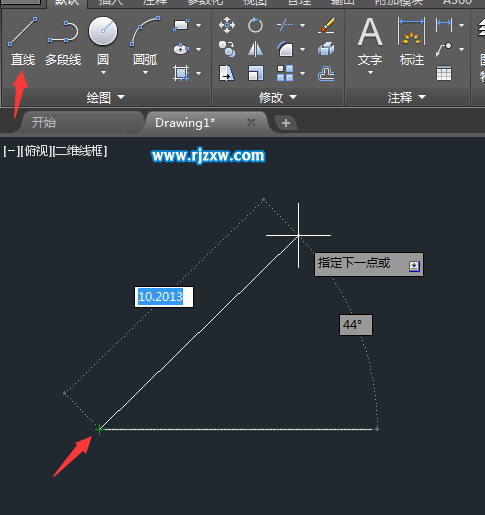Expand the Modify (修改) panel
This screenshot has width=485, height=515.
coord(278,97)
